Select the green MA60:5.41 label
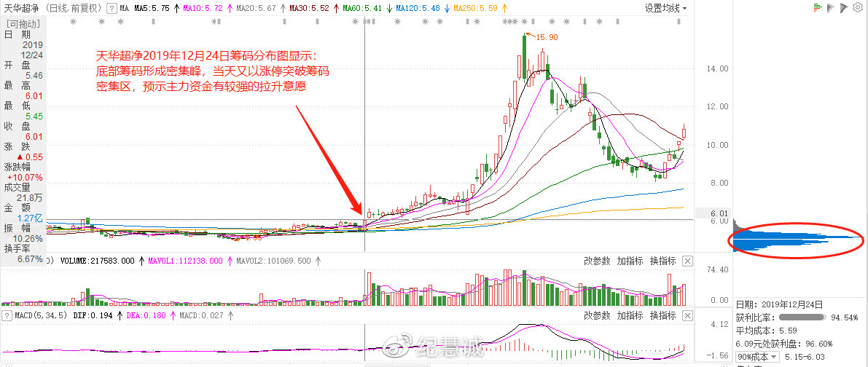Viewport: 868px width, 367px height. [x=363, y=8]
